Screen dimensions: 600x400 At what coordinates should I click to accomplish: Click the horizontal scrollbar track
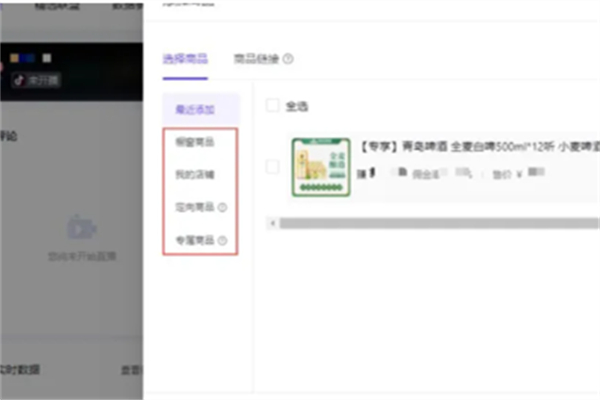click(x=439, y=223)
